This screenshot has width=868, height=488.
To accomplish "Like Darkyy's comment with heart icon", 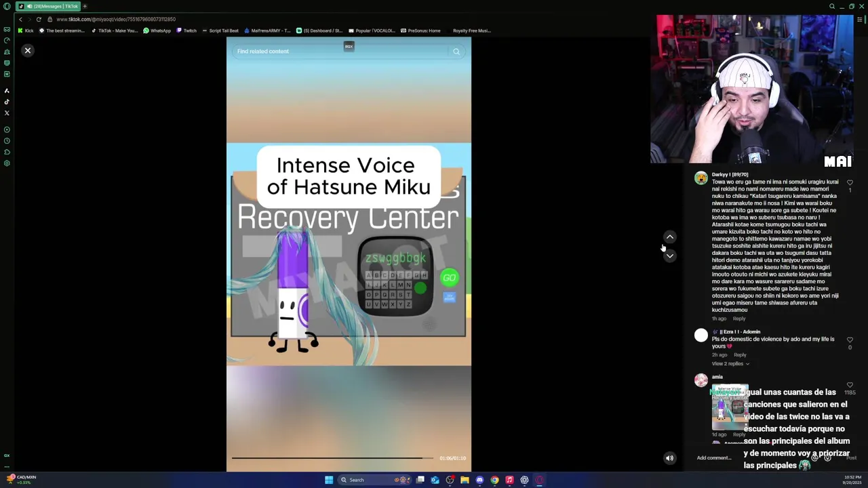I will point(850,183).
